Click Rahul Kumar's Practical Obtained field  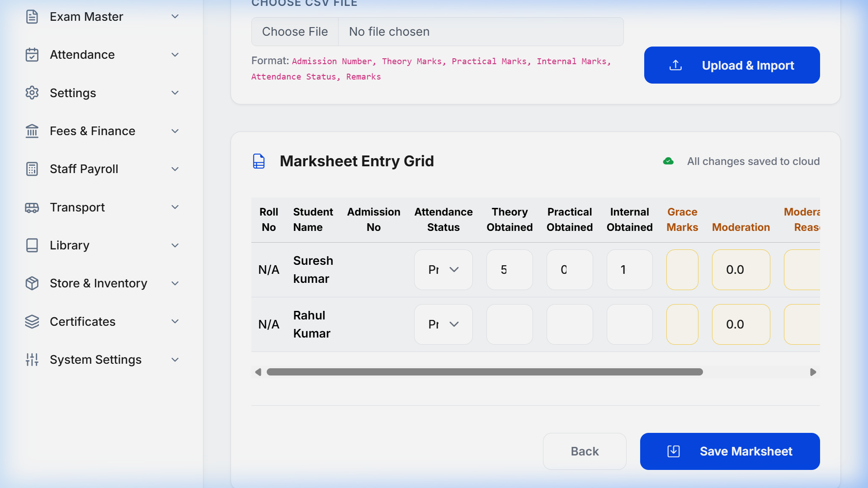[x=570, y=324]
